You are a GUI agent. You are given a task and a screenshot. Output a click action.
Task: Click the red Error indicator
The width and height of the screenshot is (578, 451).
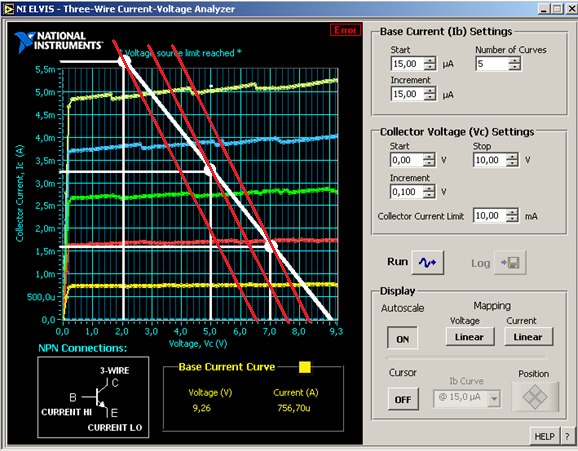345,30
